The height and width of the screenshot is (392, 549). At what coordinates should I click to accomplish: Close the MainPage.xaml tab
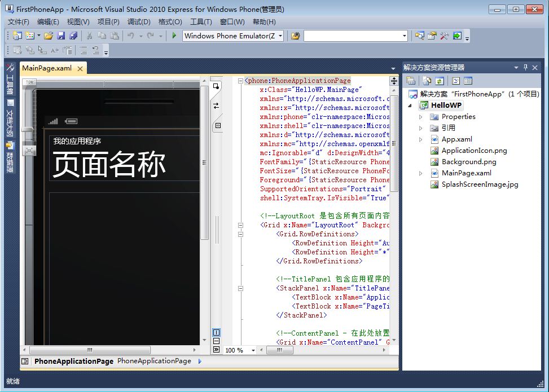[80, 69]
